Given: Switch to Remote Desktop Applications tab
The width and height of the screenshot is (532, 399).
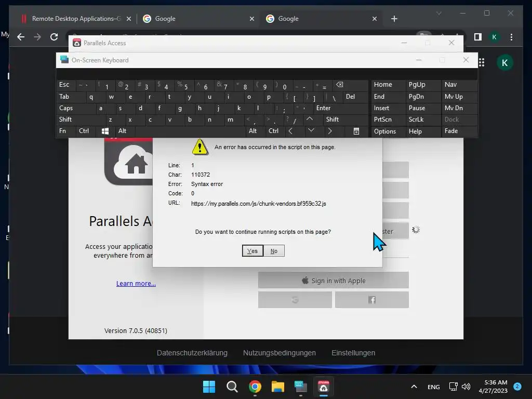Looking at the screenshot, I should coord(76,19).
